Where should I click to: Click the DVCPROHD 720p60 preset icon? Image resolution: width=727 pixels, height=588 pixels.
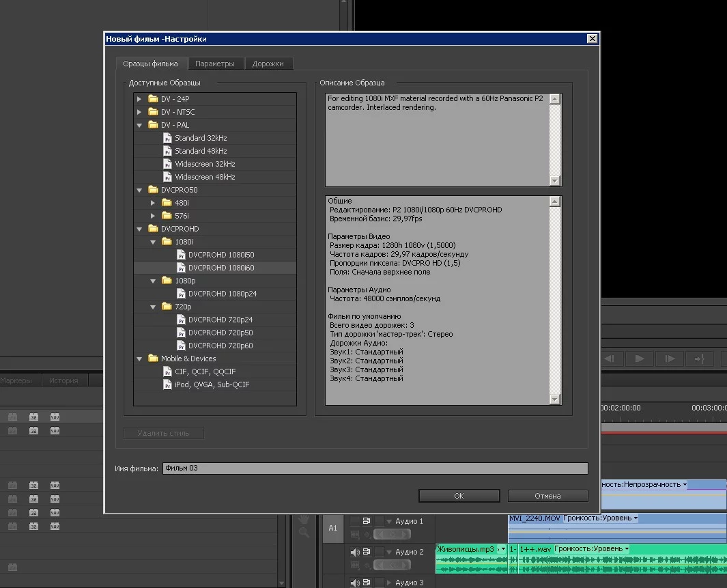click(181, 346)
